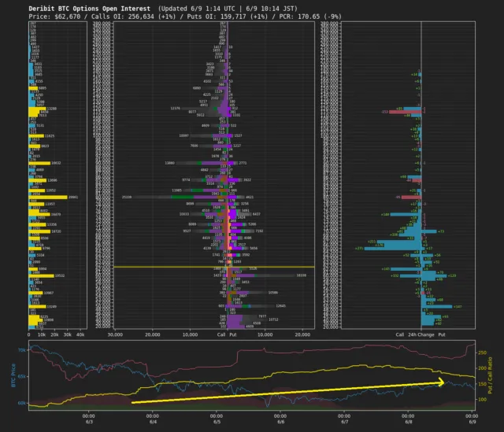Click the put OI value '18108'
Screen dimensions: 504x432
pos(301,275)
